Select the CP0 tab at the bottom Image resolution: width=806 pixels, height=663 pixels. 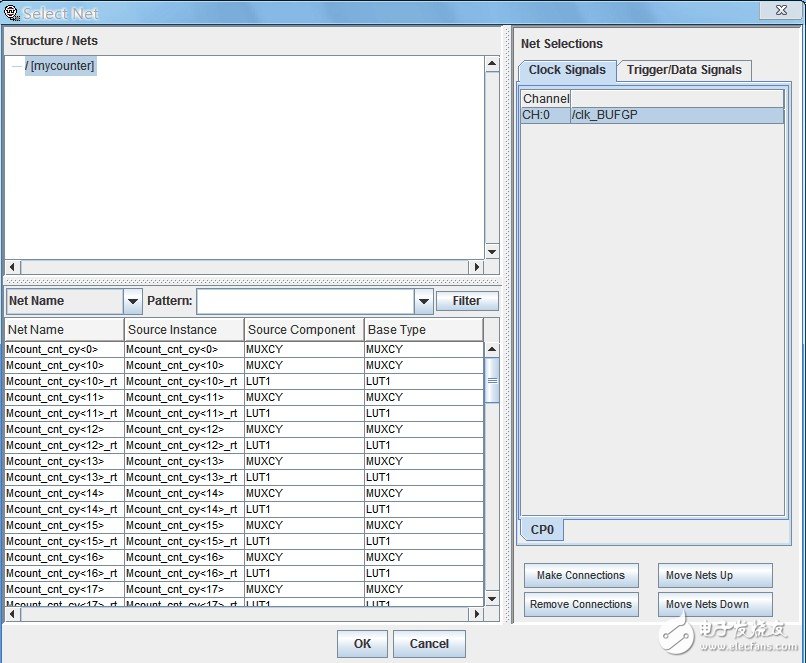tap(541, 530)
